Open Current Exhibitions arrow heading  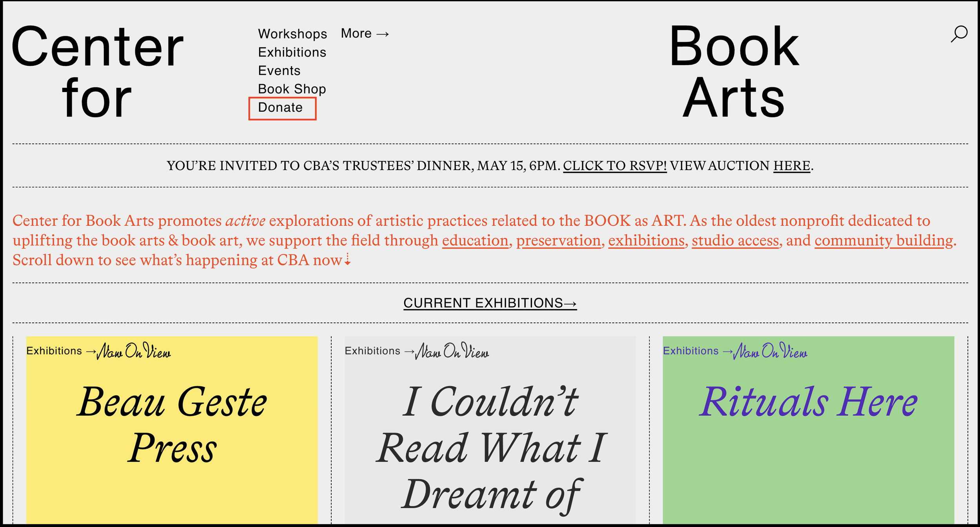point(490,303)
